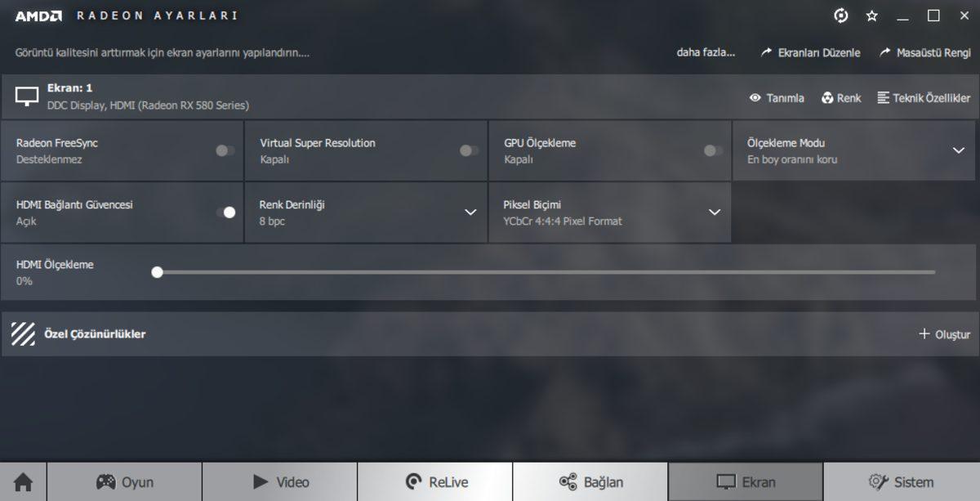Enable Virtual Super Resolution
This screenshot has height=501, width=980.
(468, 150)
